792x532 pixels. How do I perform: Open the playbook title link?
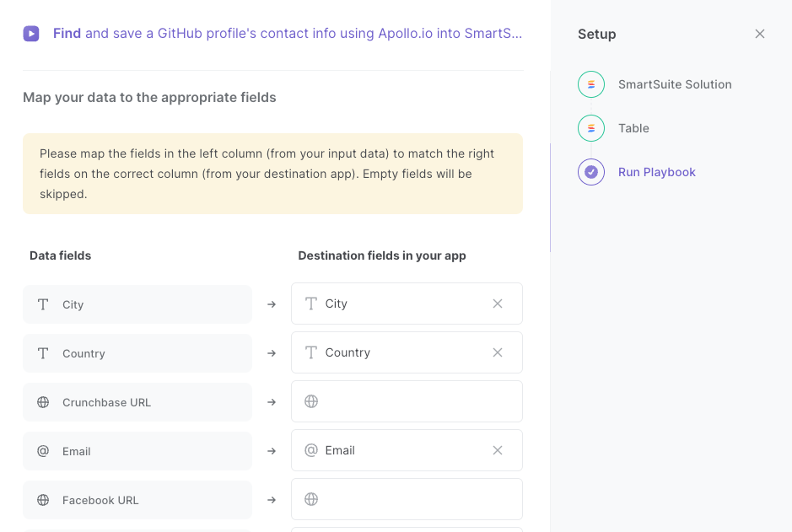(288, 34)
